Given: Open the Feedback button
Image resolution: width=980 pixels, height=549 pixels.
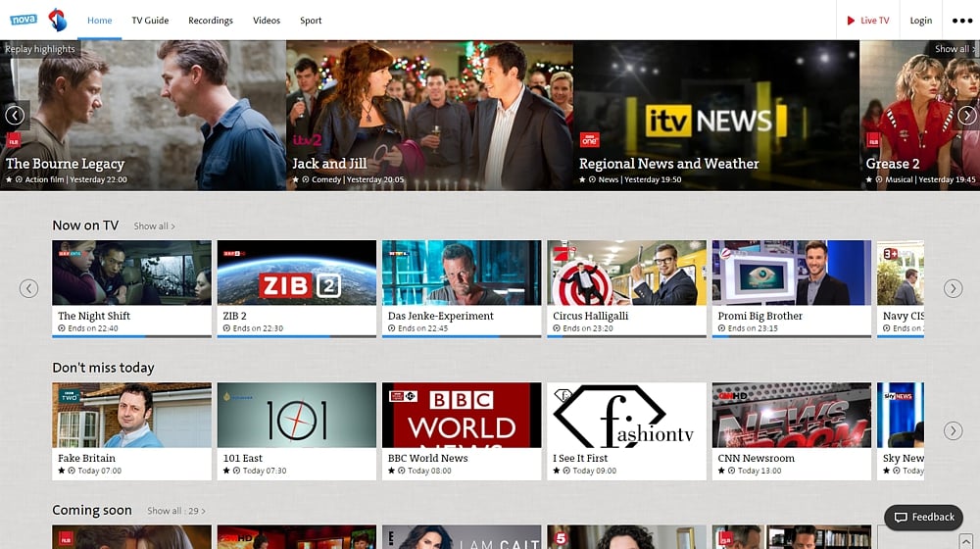Looking at the screenshot, I should 924,517.
